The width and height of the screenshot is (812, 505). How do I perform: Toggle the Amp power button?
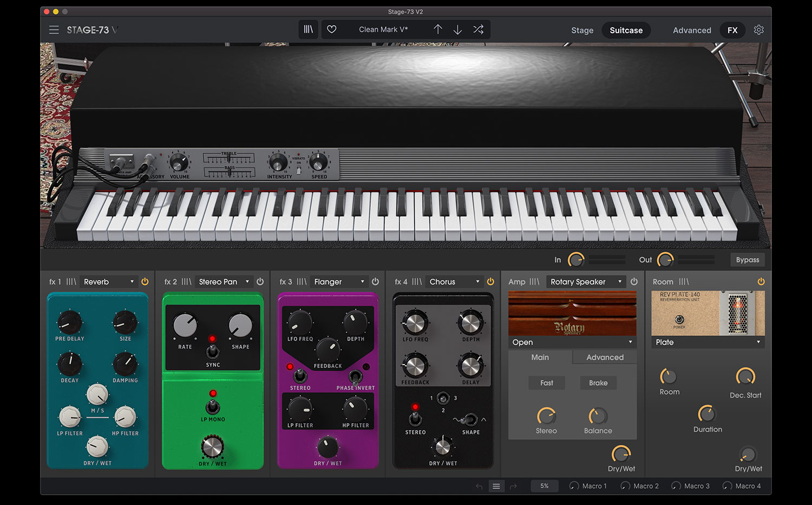pos(634,282)
